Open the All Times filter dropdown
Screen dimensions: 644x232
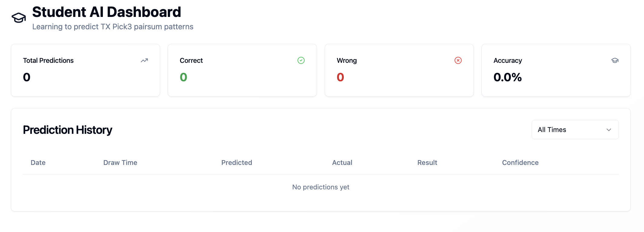pyautogui.click(x=575, y=130)
